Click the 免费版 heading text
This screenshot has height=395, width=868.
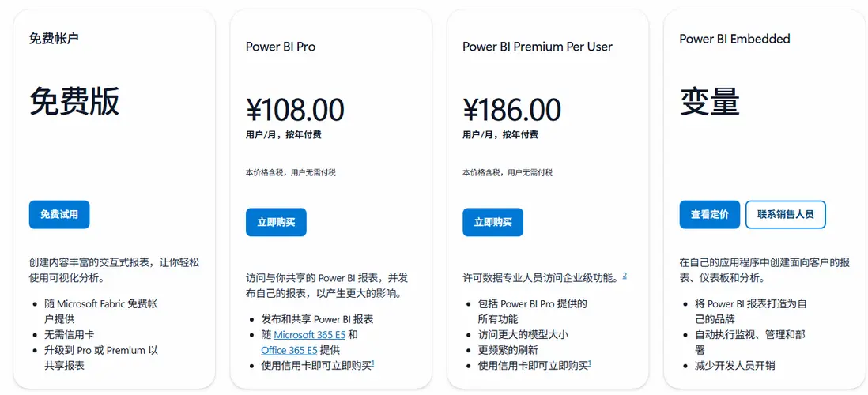click(x=74, y=101)
